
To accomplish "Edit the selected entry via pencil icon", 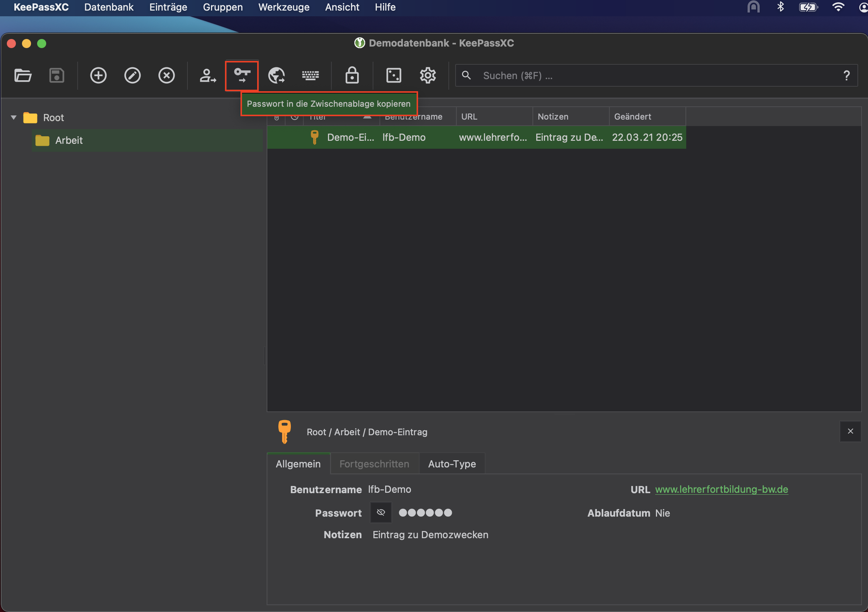I will point(132,75).
